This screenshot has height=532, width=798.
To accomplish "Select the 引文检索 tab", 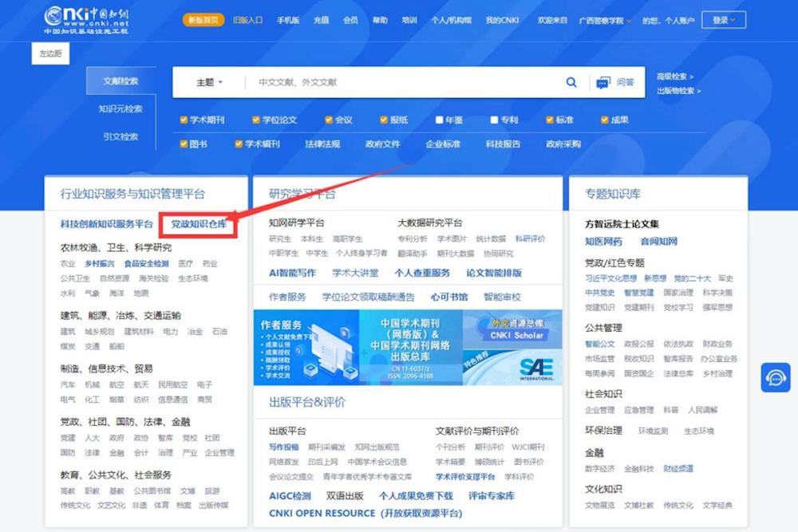I will 120,136.
